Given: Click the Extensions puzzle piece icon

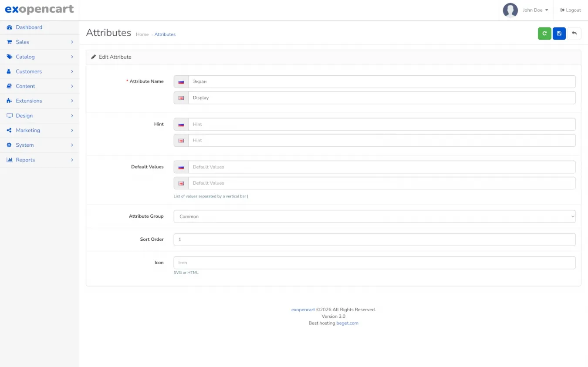Looking at the screenshot, I should pos(9,101).
